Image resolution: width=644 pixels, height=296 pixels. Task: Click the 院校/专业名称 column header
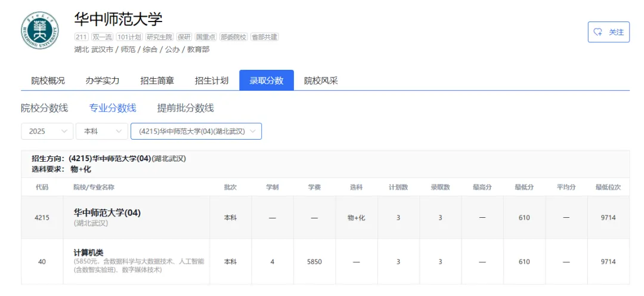[x=94, y=187]
